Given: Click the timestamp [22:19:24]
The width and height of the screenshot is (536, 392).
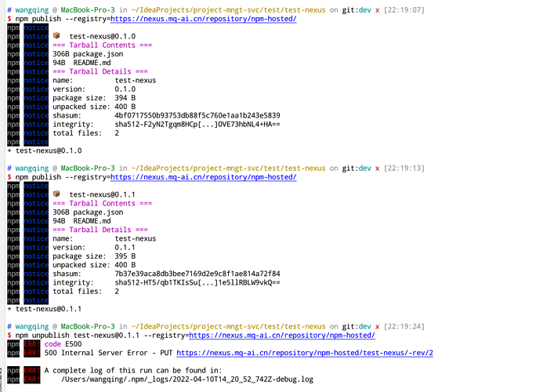Looking at the screenshot, I should 404,327.
